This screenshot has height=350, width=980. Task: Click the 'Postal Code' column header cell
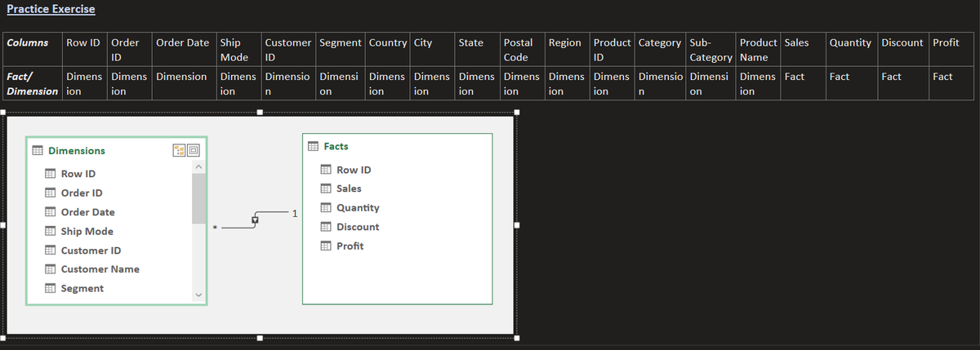pos(523,50)
